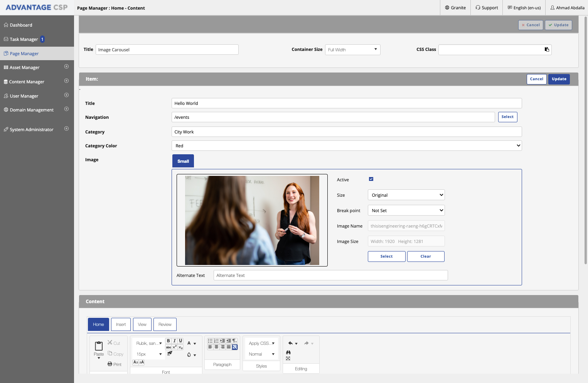Click the Clear image button
The height and width of the screenshot is (383, 588).
click(426, 256)
